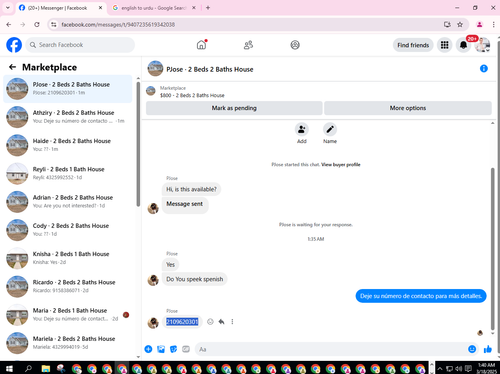
Task: Open the menu grid icon
Action: coord(444,45)
